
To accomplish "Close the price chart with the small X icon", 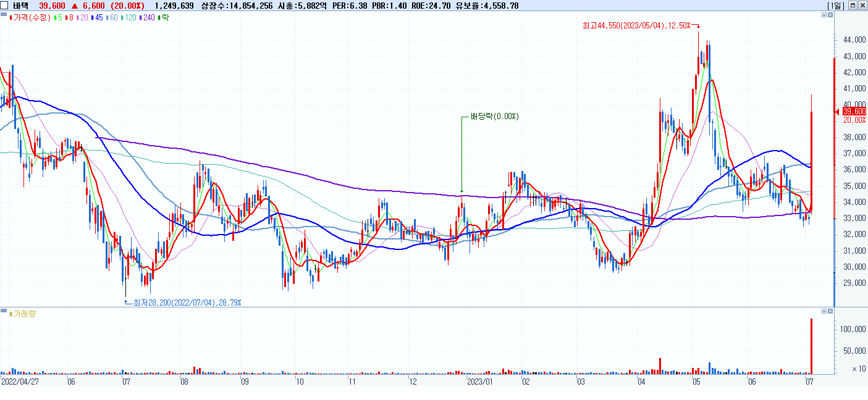I will [x=831, y=15].
